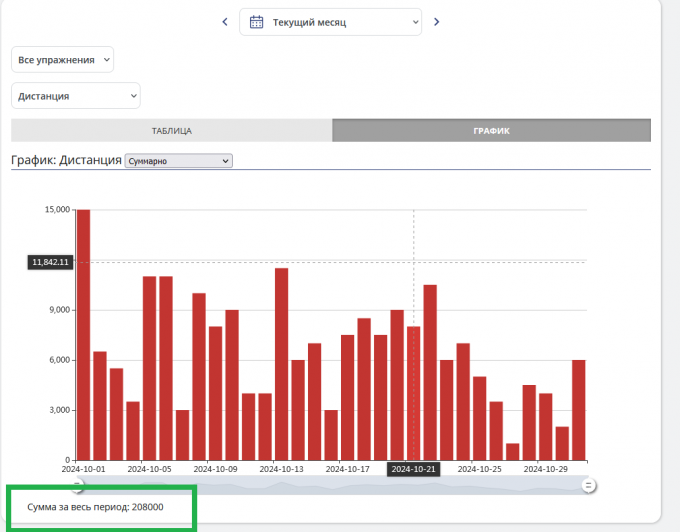
Task: Click the 6,000 y-axis label
Action: coord(59,360)
